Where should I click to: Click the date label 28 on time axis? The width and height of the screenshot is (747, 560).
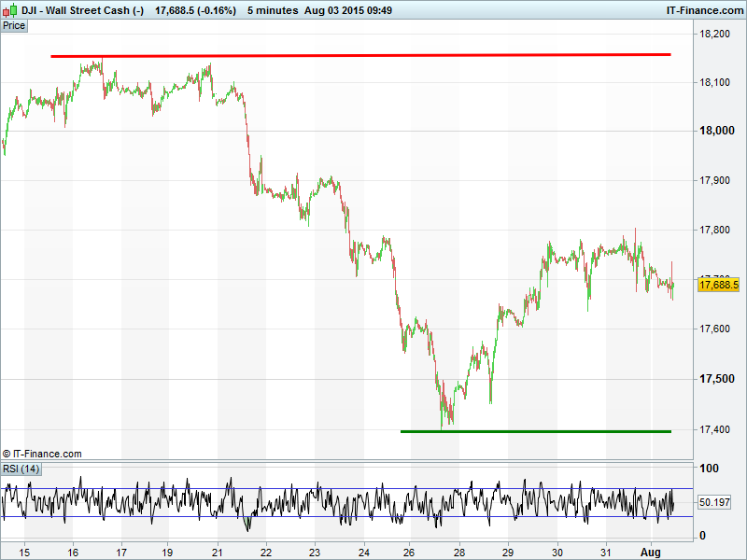click(x=459, y=553)
